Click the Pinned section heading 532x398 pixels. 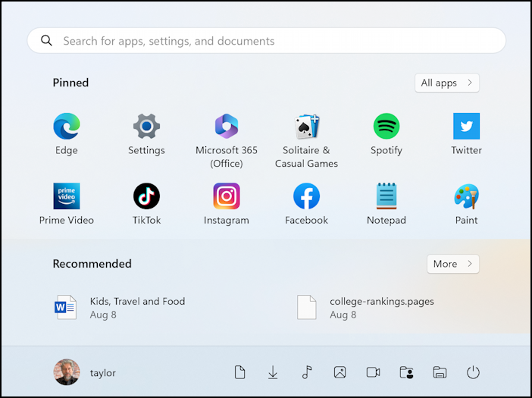pos(70,83)
